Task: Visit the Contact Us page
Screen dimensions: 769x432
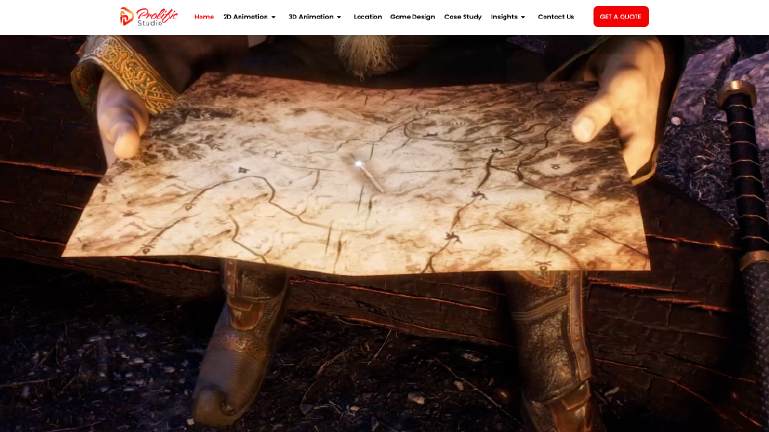Action: point(555,17)
